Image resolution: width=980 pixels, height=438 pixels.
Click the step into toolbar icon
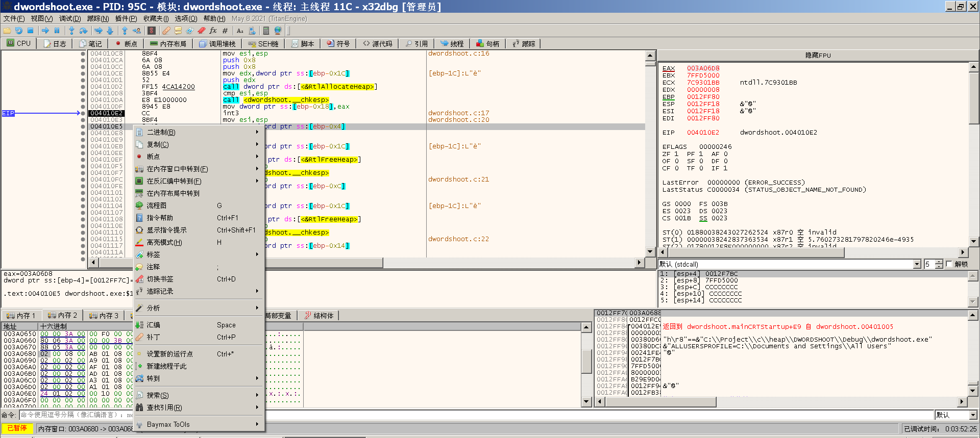coord(71,31)
